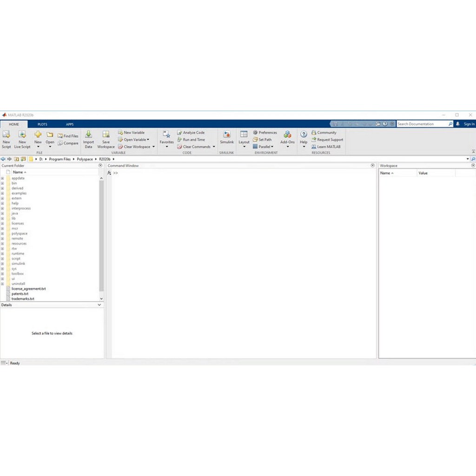Expand the toolbox folder
This screenshot has width=476, height=476.
2,273
